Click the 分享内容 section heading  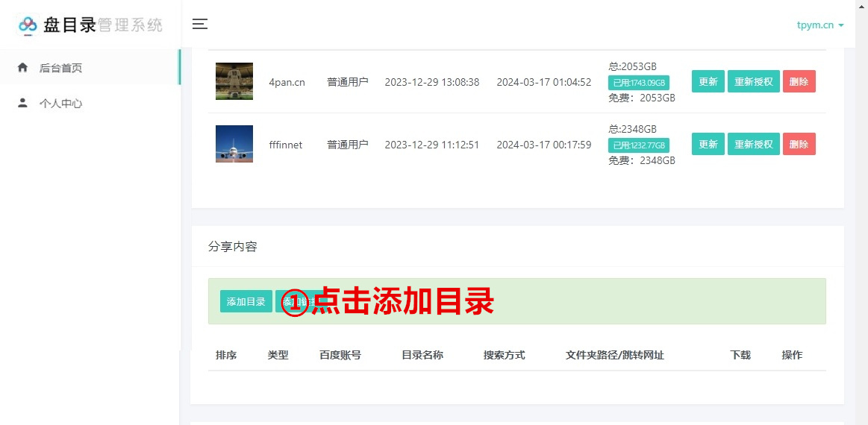233,247
